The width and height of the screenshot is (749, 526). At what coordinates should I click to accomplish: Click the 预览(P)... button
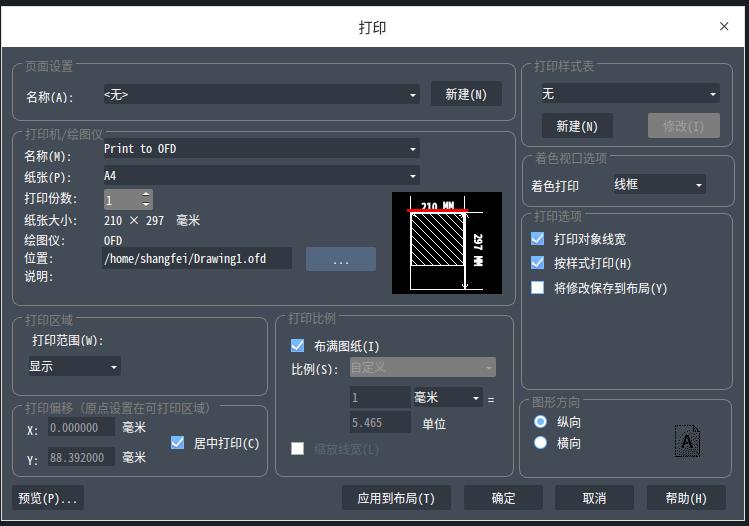[48, 498]
